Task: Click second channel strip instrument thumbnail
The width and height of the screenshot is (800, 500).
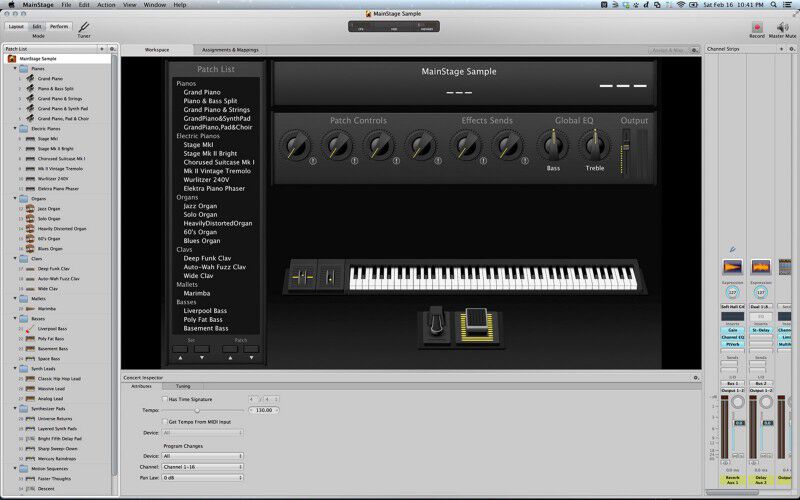Action: pyautogui.click(x=761, y=266)
